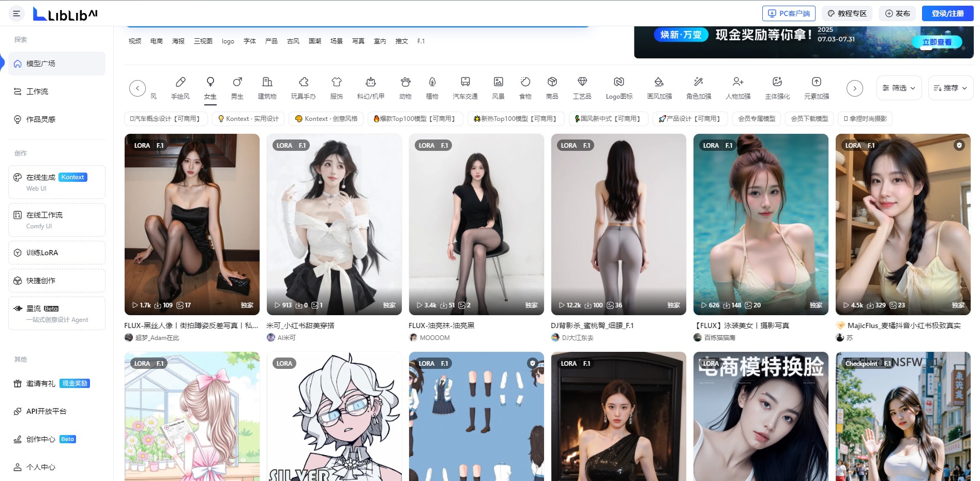
Task: Click 立即查看 on the promo banner
Action: [937, 42]
